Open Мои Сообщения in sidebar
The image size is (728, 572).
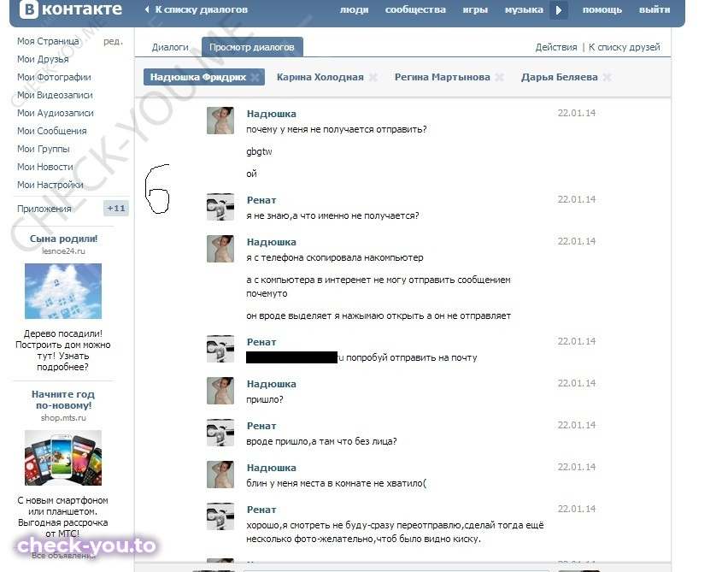click(51, 131)
